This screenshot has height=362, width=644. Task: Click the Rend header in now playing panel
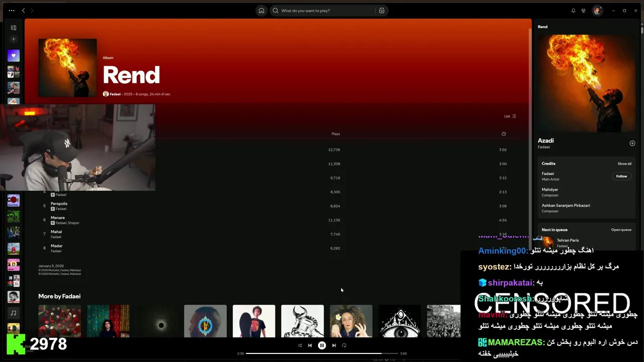(x=542, y=27)
